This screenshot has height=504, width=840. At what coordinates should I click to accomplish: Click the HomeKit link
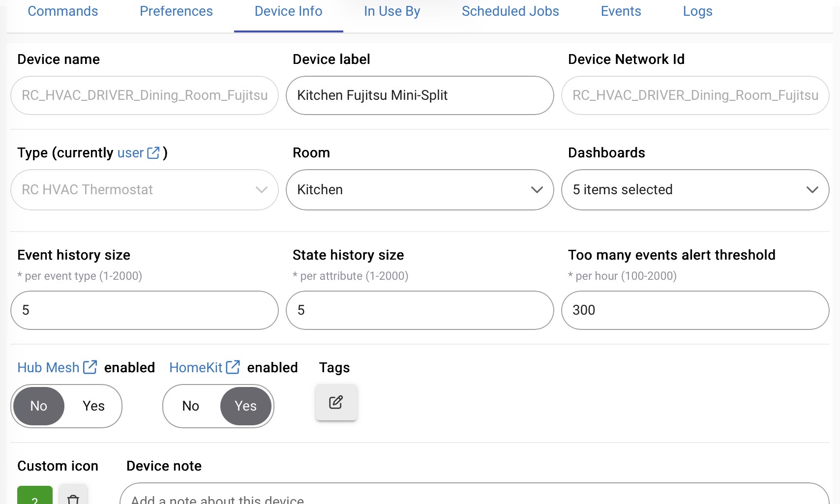(x=196, y=367)
